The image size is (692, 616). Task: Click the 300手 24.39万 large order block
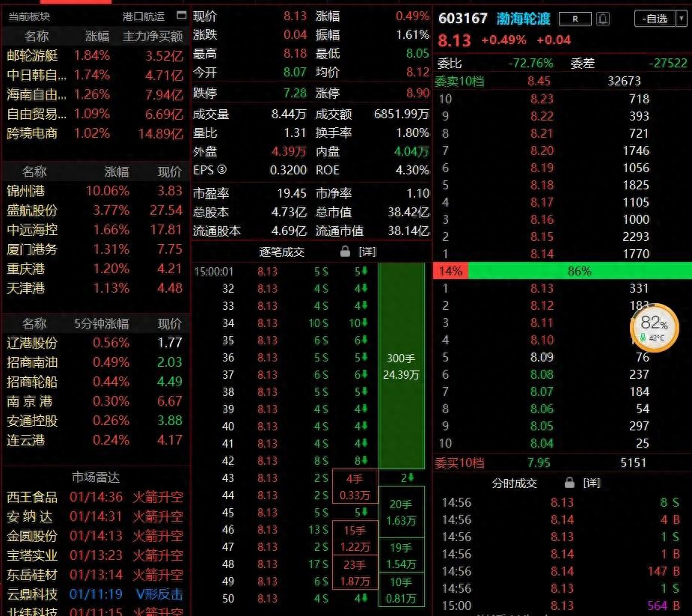401,366
